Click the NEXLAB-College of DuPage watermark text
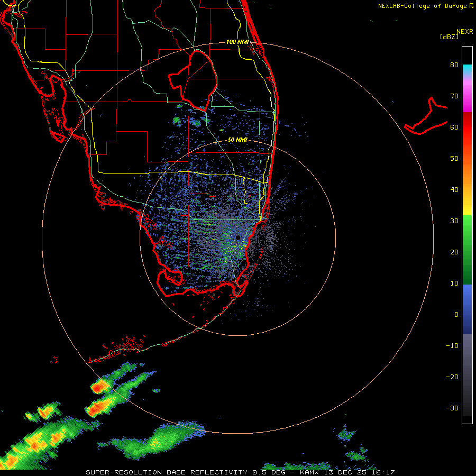The height and width of the screenshot is (476, 476). click(425, 6)
